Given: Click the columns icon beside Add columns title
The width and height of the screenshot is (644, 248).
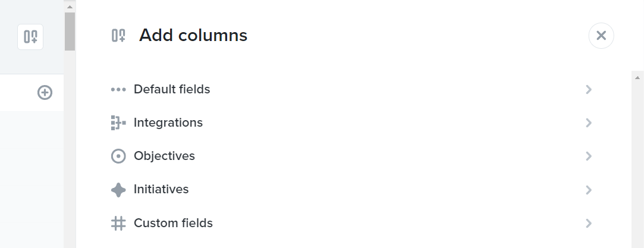Looking at the screenshot, I should coord(119,36).
